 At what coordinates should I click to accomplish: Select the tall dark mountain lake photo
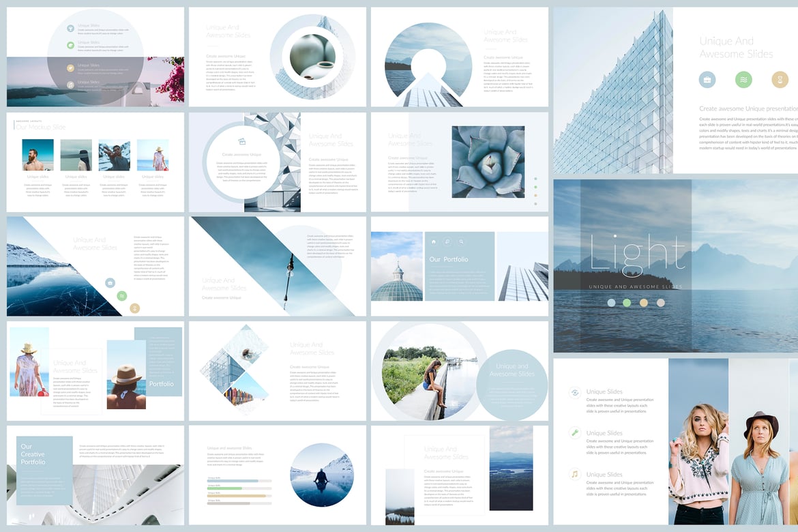(511, 468)
